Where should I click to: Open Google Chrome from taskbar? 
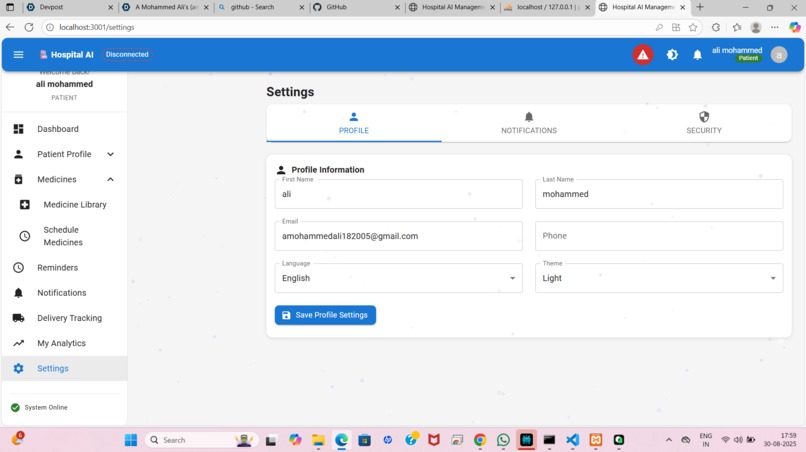(x=480, y=440)
